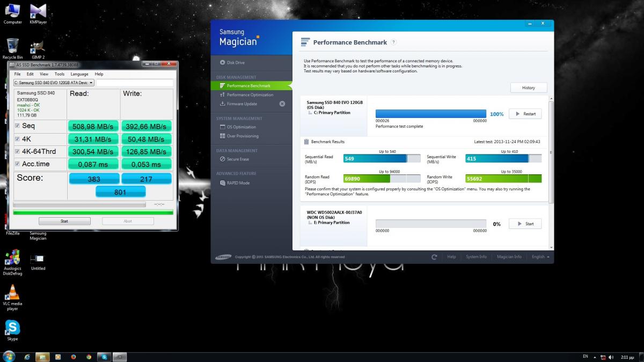644x362 pixels.
Task: Toggle the 4K test checkbox
Action: [x=17, y=139]
